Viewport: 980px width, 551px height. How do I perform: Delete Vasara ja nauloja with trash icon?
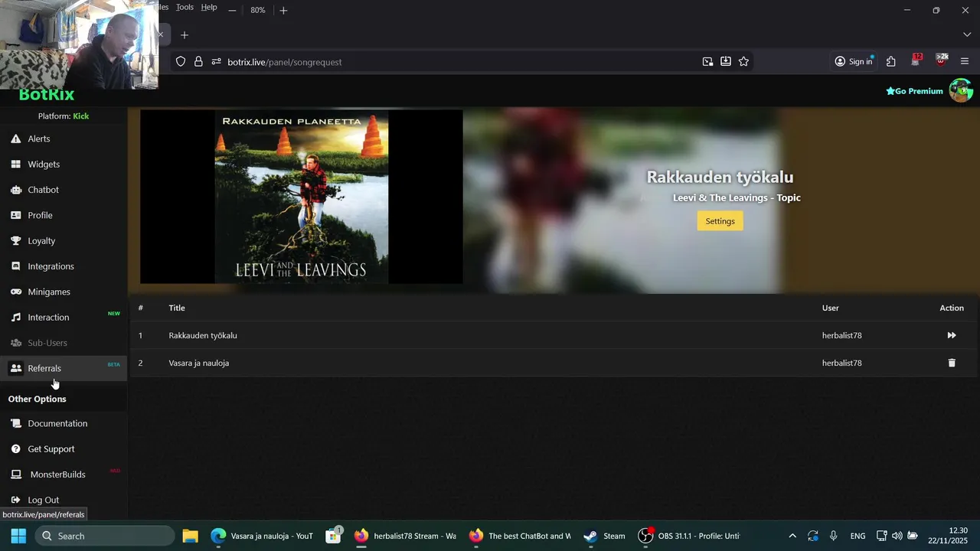[952, 363]
